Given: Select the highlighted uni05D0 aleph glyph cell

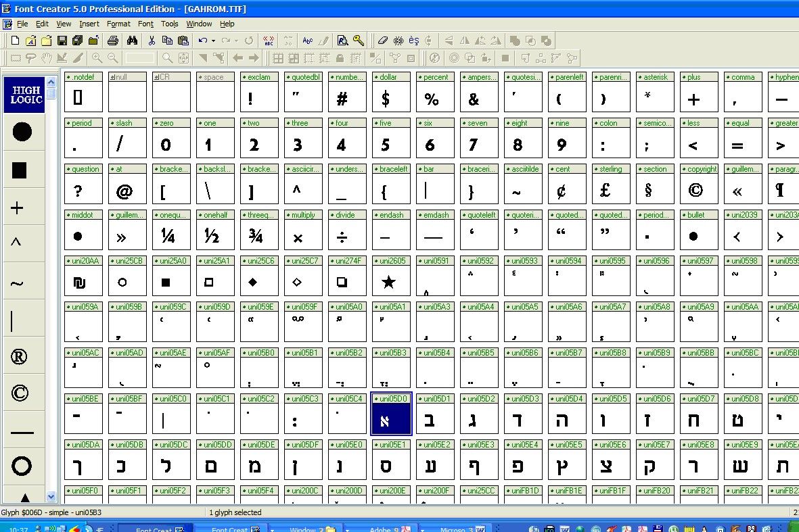Looking at the screenshot, I should pyautogui.click(x=391, y=414).
